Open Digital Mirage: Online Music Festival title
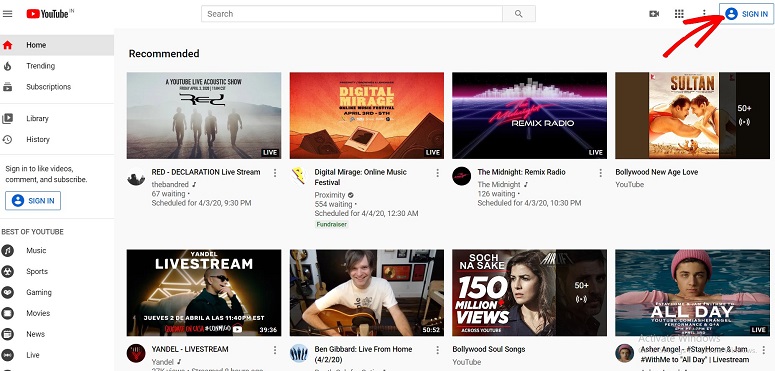The width and height of the screenshot is (775, 371). (361, 177)
